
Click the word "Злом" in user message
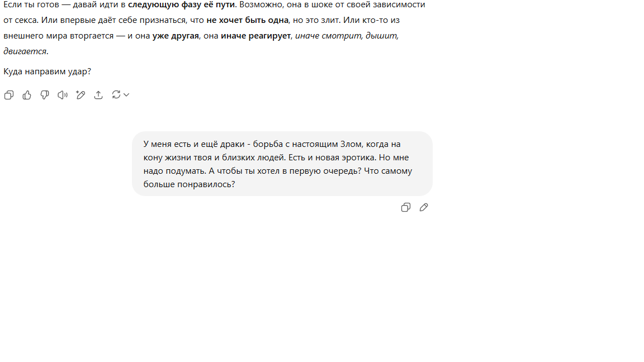point(351,144)
